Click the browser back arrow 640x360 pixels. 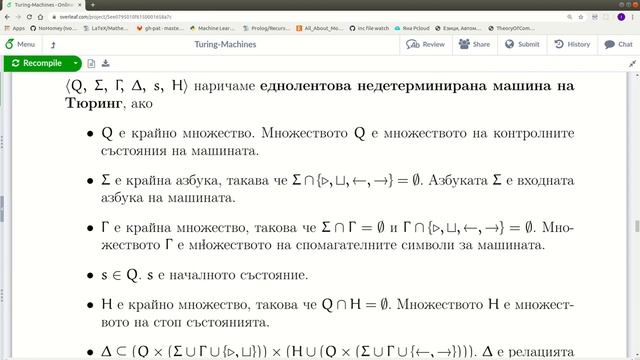[x=7, y=17]
